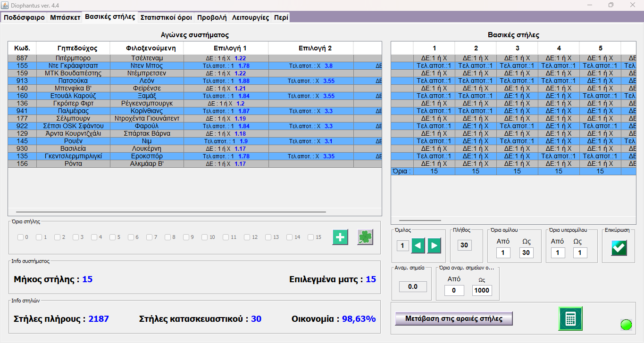
Task: Enable column limit checkbox 1
Action: [39, 237]
